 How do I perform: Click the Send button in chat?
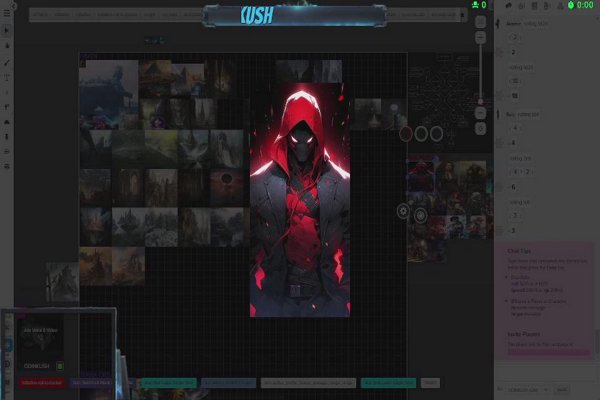[x=561, y=390]
